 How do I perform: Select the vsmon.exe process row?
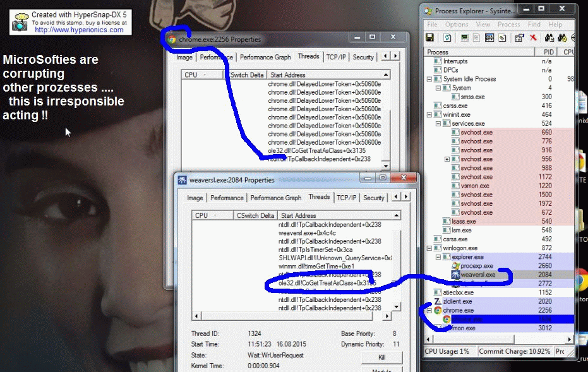(x=500, y=186)
